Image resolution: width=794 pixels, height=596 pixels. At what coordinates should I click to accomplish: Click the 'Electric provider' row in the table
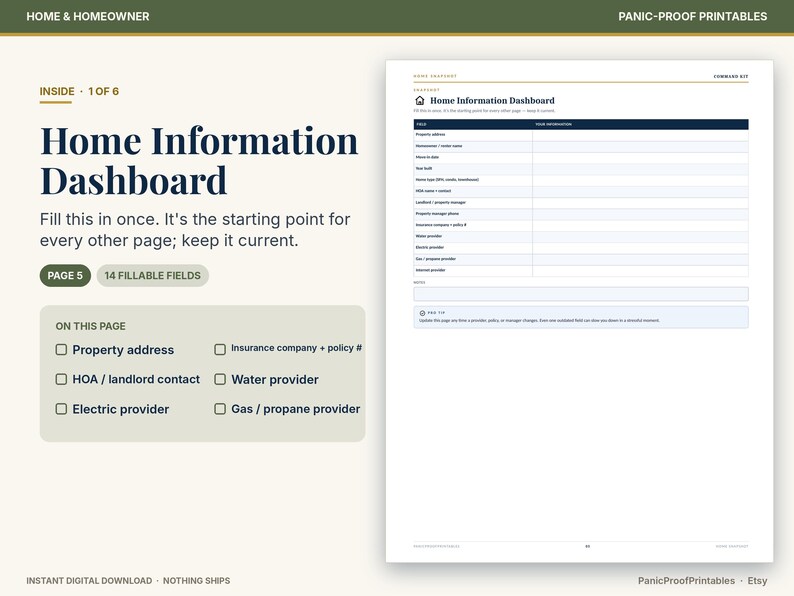click(x=581, y=248)
